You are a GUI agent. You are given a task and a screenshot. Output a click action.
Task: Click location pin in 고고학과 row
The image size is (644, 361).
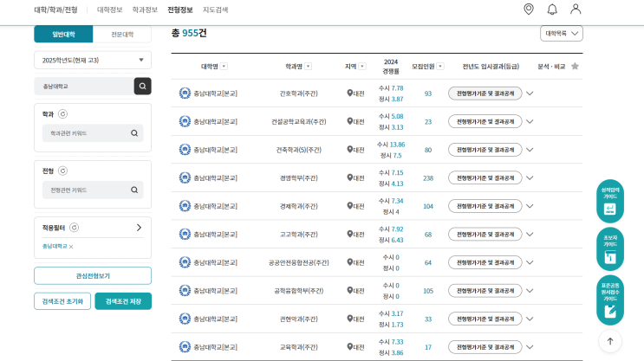350,234
